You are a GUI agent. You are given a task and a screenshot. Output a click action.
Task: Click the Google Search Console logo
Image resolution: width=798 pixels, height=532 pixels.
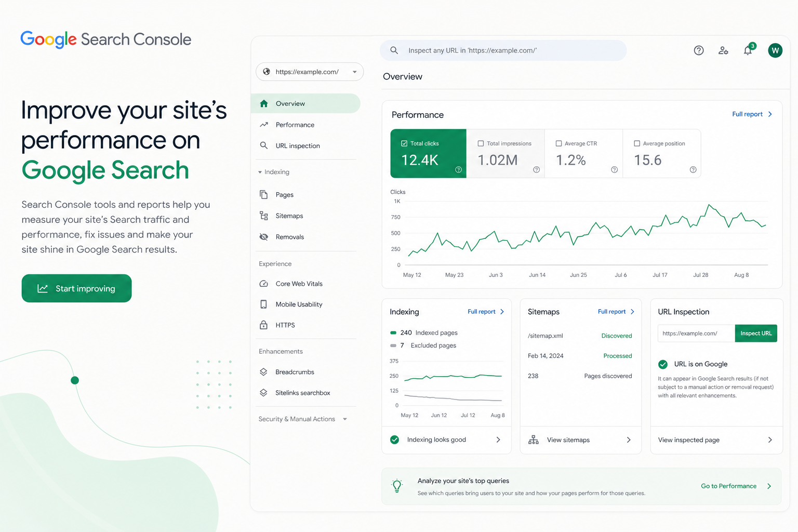(106, 39)
